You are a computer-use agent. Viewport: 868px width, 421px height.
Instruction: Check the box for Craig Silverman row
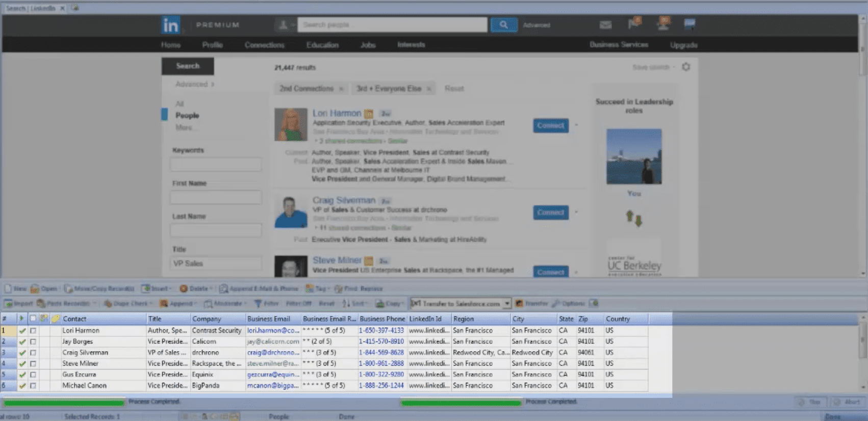pos(33,353)
